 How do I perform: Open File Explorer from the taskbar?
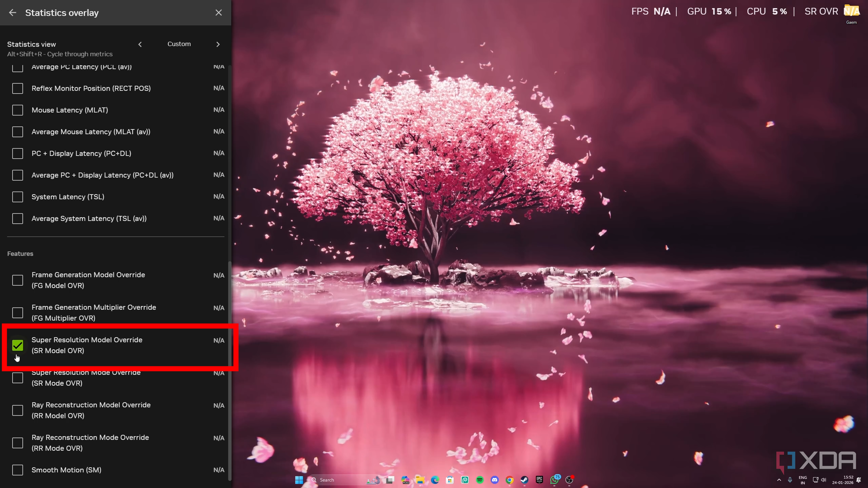(420, 480)
